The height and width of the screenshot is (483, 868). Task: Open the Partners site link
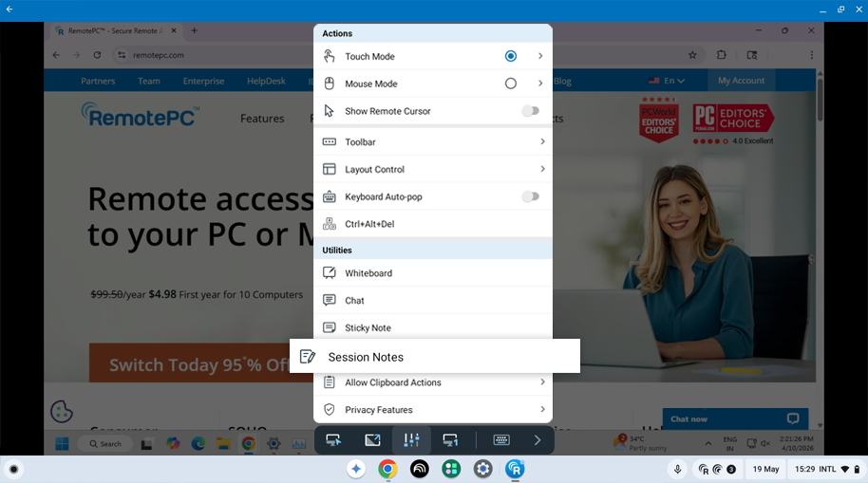(x=98, y=81)
